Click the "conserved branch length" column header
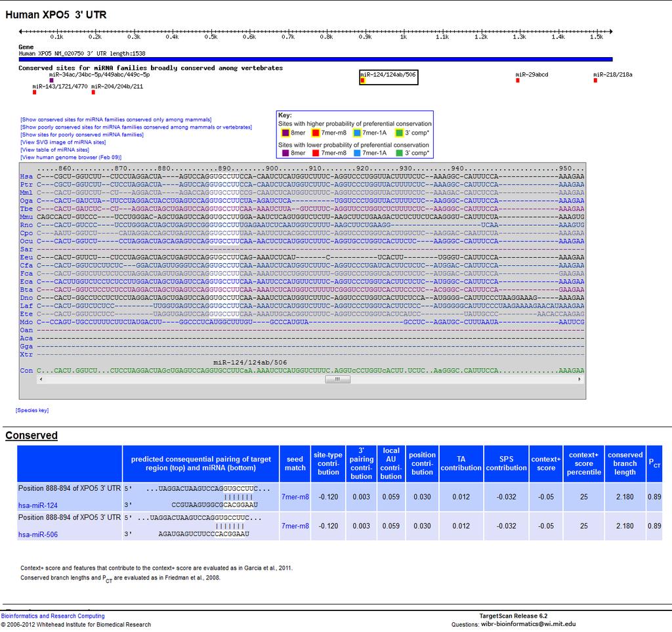 pos(625,463)
